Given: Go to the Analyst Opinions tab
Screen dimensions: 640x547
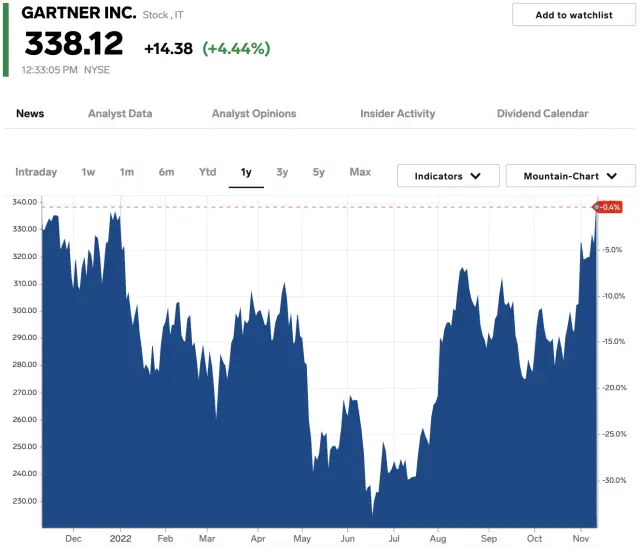Looking at the screenshot, I should click(x=254, y=114).
